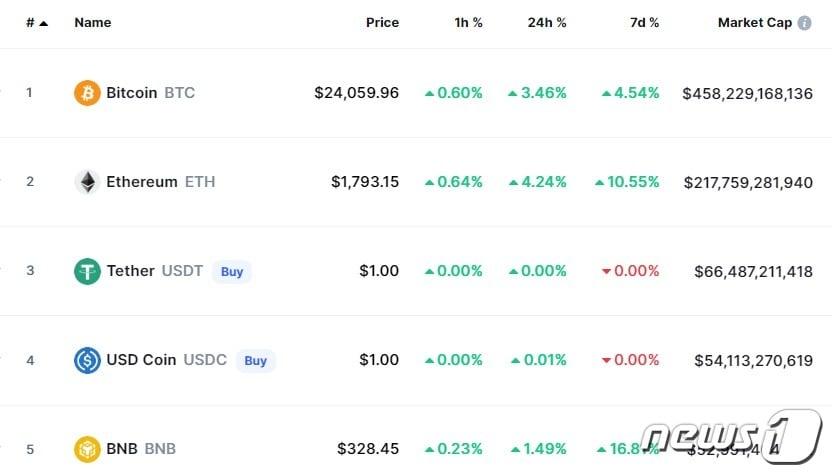Select Bitcoin's $24,059.96 price value
This screenshot has width=832, height=476.
point(356,93)
